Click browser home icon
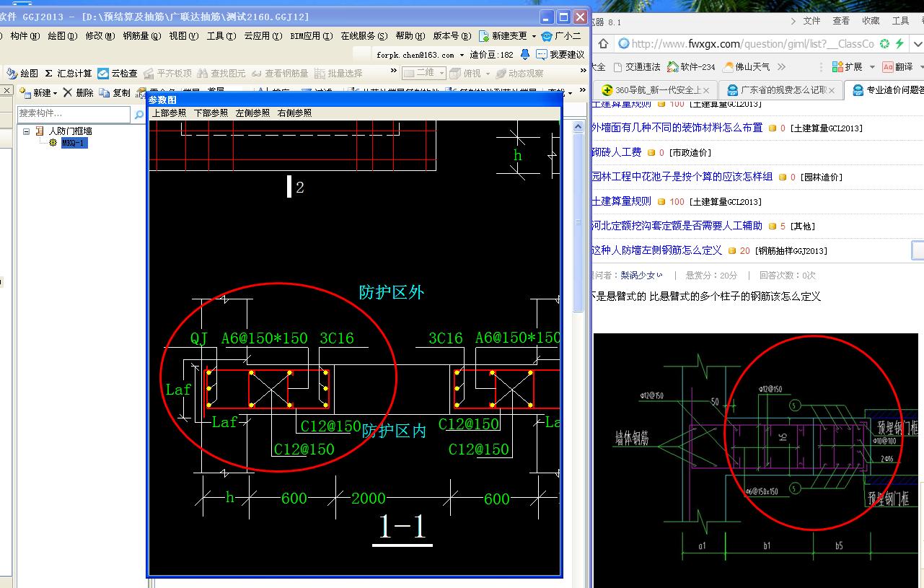The width and height of the screenshot is (924, 588). (603, 43)
